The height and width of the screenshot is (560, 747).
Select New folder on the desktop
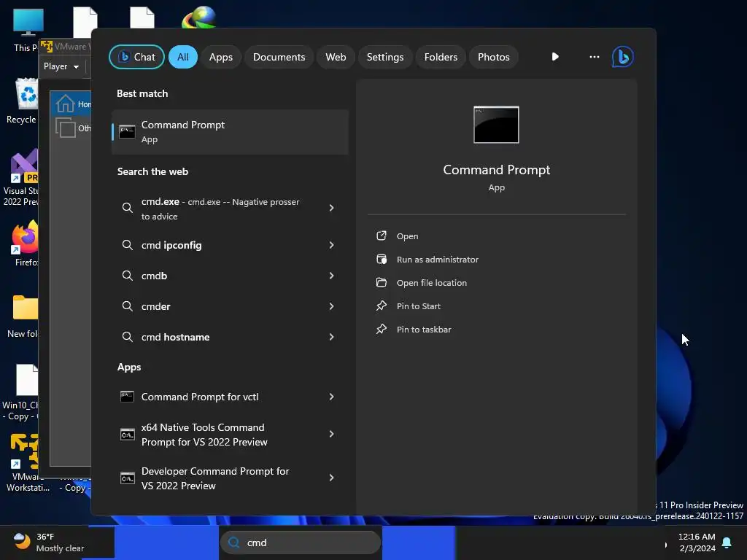[x=23, y=316]
